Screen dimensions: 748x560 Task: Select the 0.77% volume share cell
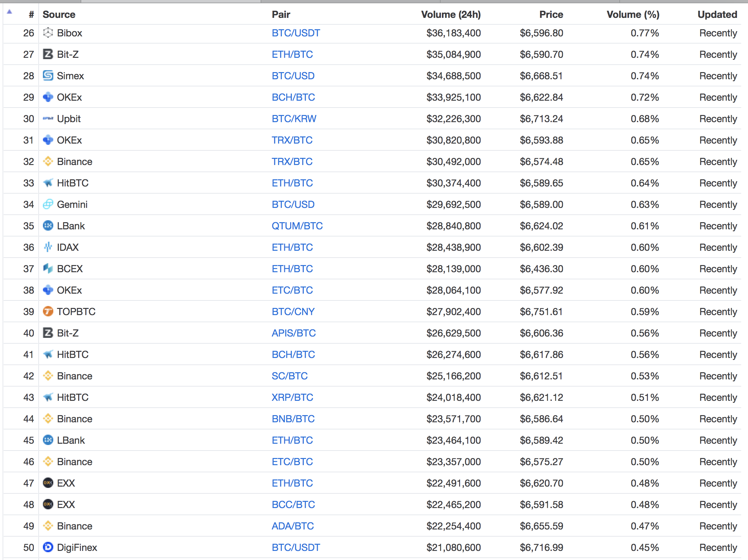coord(645,33)
